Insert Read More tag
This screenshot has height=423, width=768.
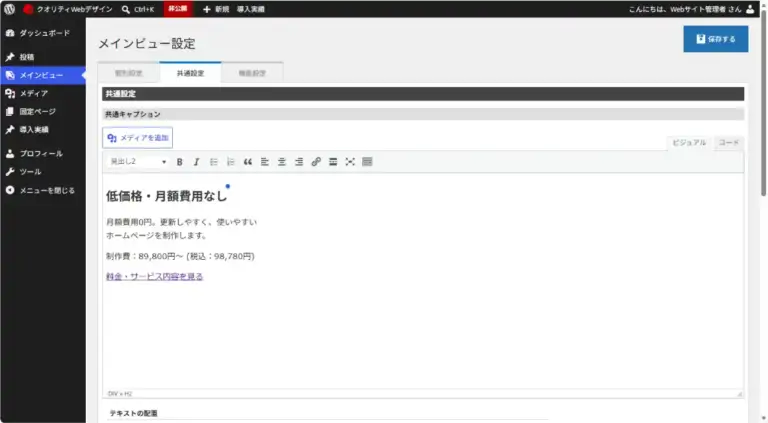333,162
